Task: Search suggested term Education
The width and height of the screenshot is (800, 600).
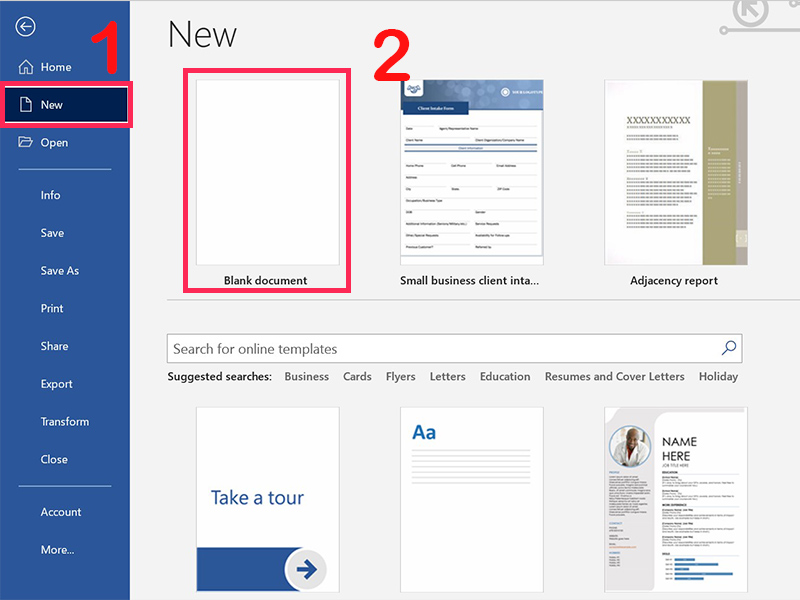Action: 505,377
